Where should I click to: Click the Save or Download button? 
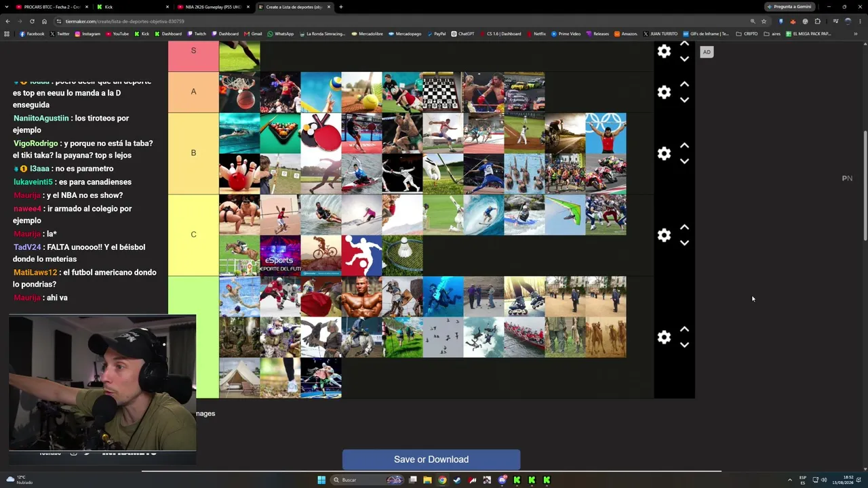(x=431, y=460)
